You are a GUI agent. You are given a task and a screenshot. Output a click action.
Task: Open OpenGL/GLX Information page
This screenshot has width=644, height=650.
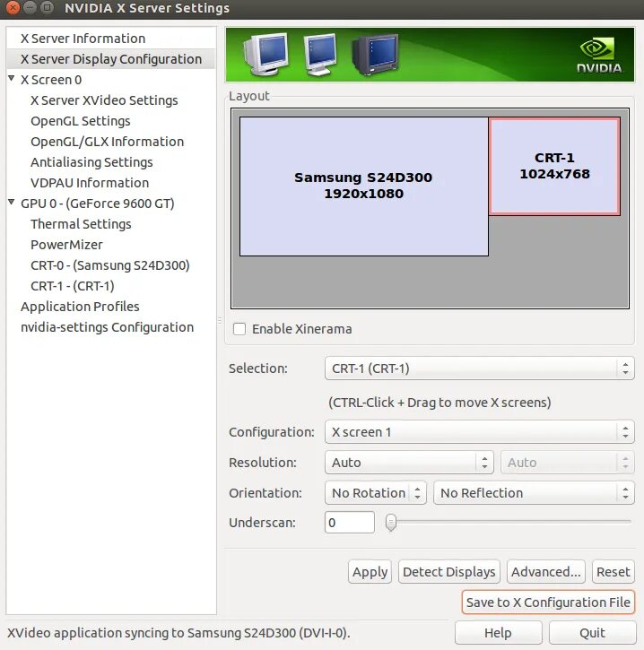pyautogui.click(x=107, y=142)
